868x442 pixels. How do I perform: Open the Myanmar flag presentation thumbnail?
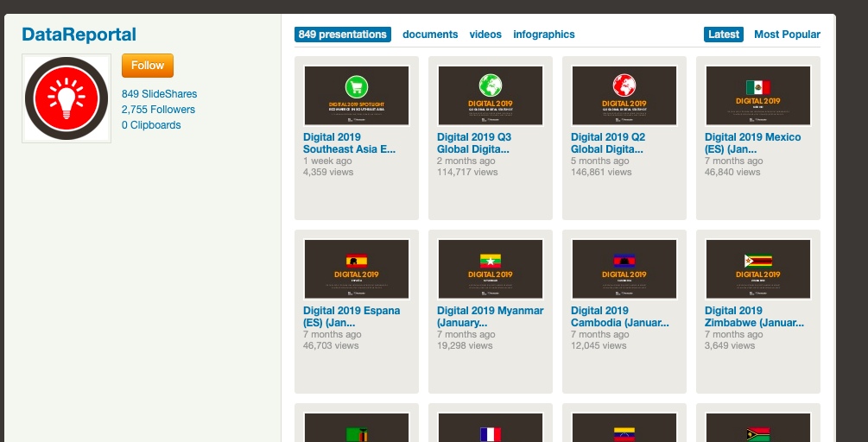[x=491, y=269]
